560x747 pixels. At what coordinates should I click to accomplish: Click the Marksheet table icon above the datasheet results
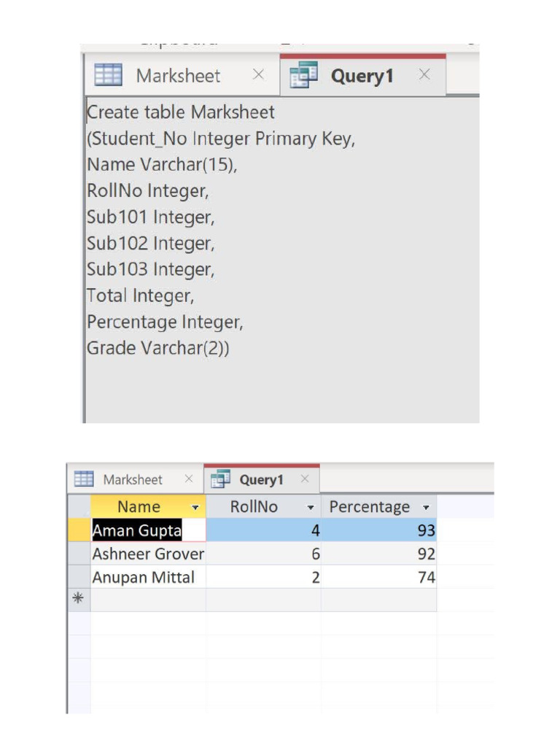(x=85, y=479)
